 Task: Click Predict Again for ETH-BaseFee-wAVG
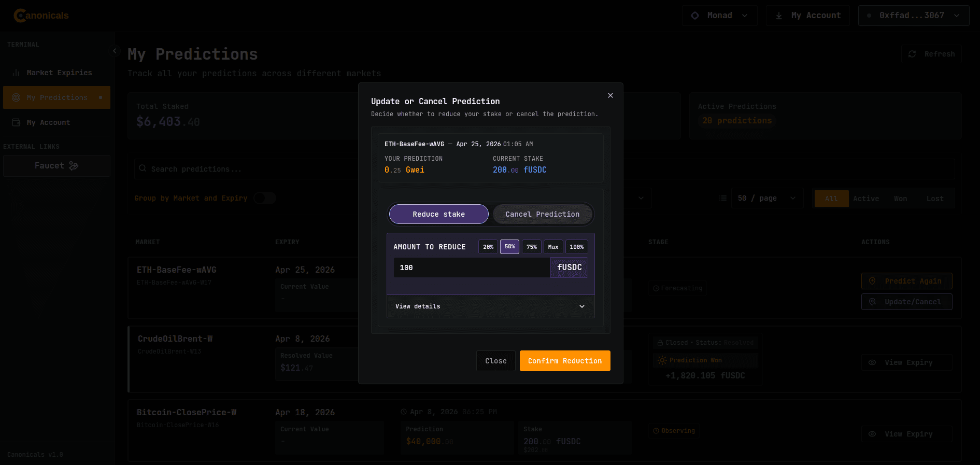[906, 281]
